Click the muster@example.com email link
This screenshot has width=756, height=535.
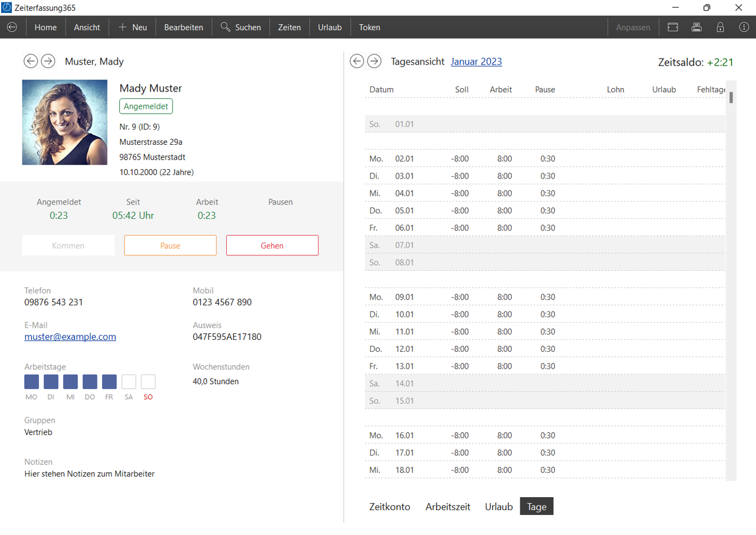70,336
